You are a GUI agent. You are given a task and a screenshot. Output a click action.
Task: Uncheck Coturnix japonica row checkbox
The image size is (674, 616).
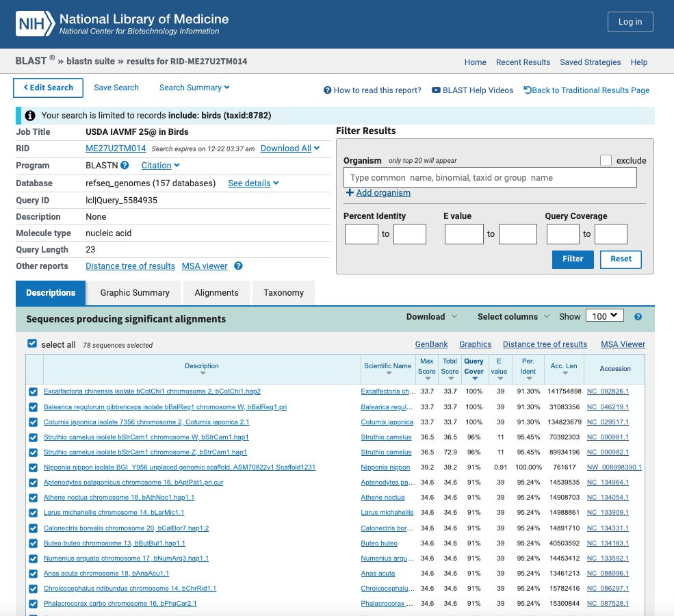(x=33, y=422)
